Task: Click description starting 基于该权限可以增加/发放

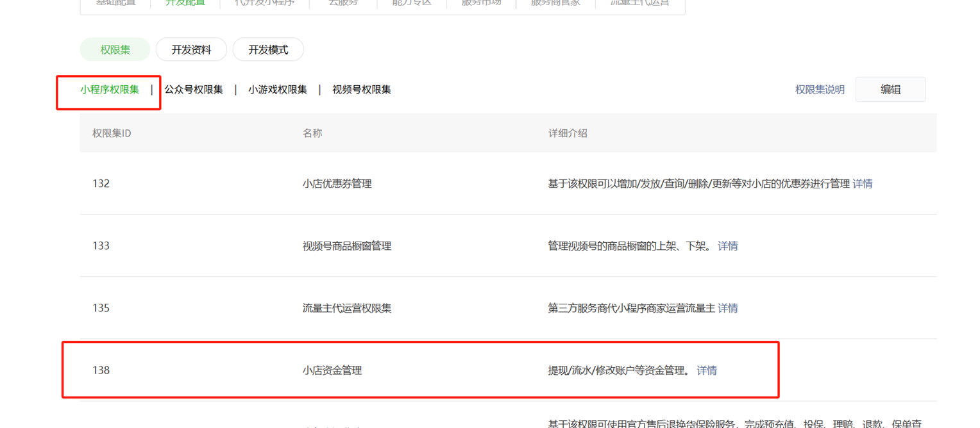Action: coord(698,184)
